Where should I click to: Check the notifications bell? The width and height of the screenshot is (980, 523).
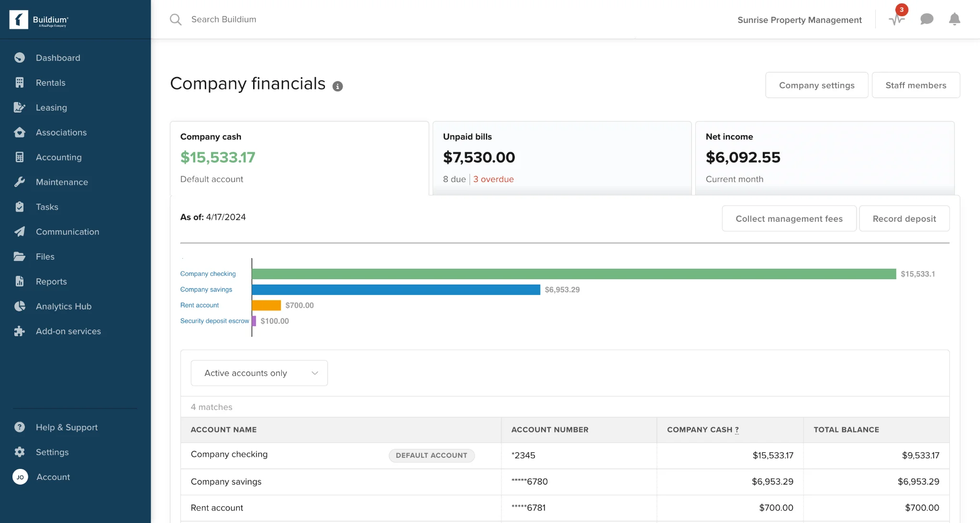click(x=954, y=19)
